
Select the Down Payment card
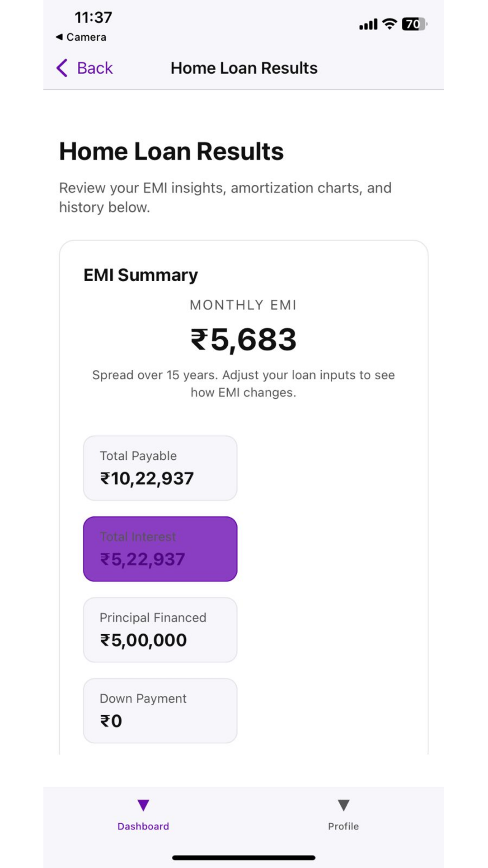(x=160, y=711)
